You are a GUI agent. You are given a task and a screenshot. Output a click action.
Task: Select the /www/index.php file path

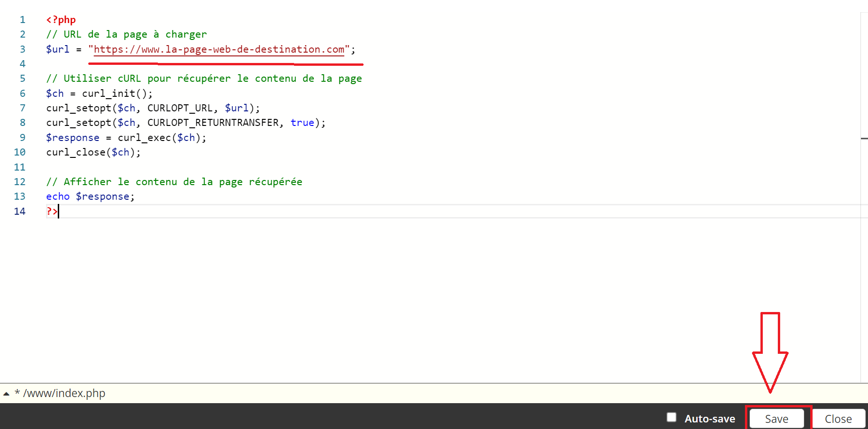pyautogui.click(x=64, y=393)
